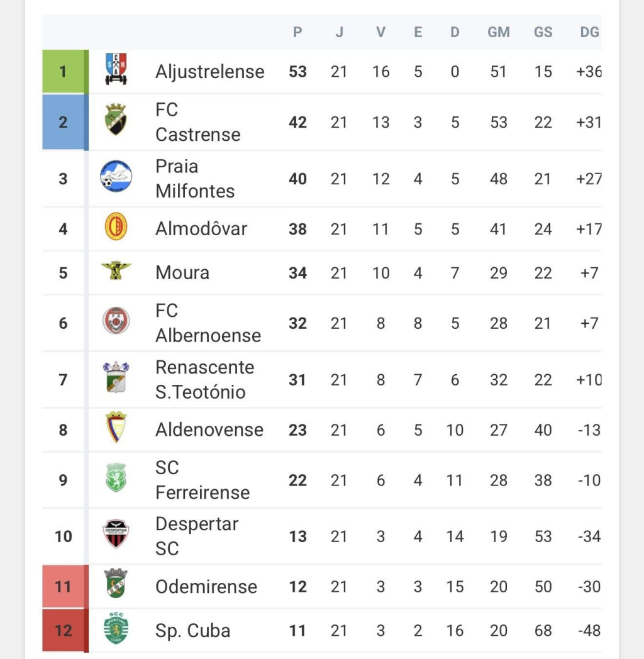Screen dimensions: 644x659
Task: Click the Sp. Cuba club logo
Action: coord(116,629)
